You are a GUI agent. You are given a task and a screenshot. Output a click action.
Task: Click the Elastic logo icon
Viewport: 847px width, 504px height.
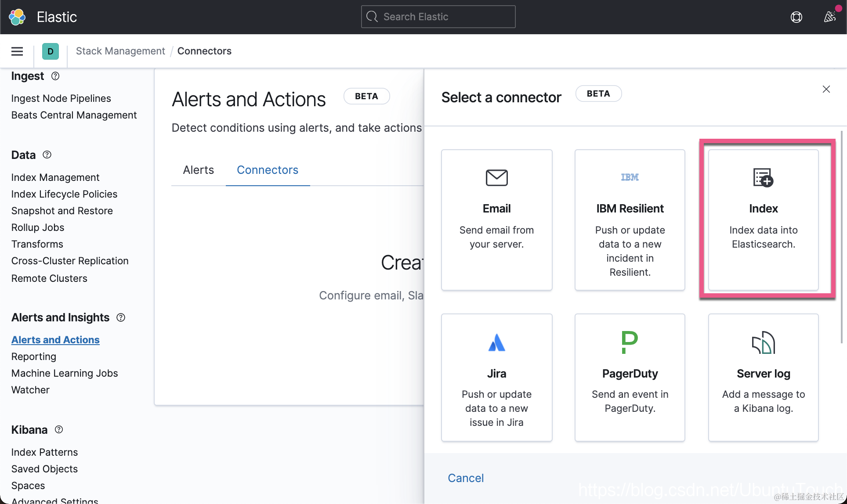coord(17,17)
